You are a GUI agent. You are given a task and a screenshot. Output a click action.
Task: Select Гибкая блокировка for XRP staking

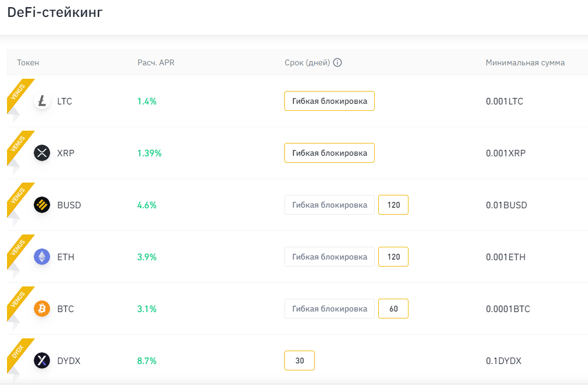[x=329, y=153]
